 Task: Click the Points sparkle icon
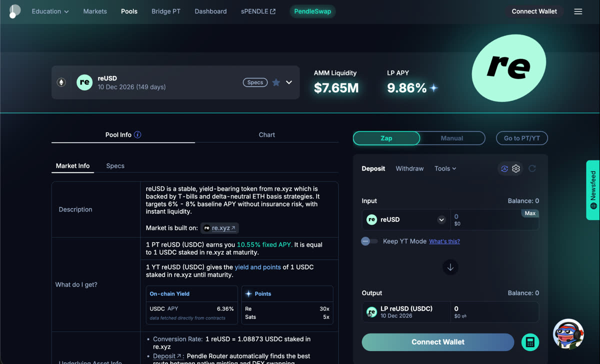coord(248,294)
